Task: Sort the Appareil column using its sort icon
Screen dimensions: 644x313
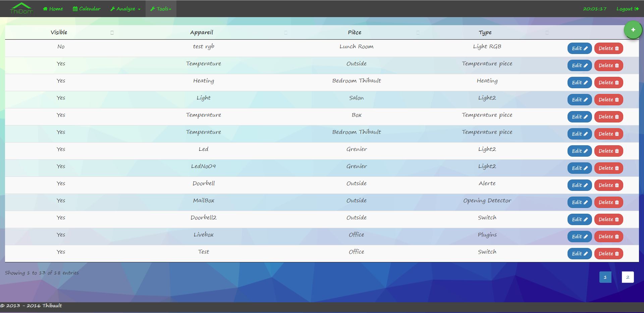Action: [286, 33]
